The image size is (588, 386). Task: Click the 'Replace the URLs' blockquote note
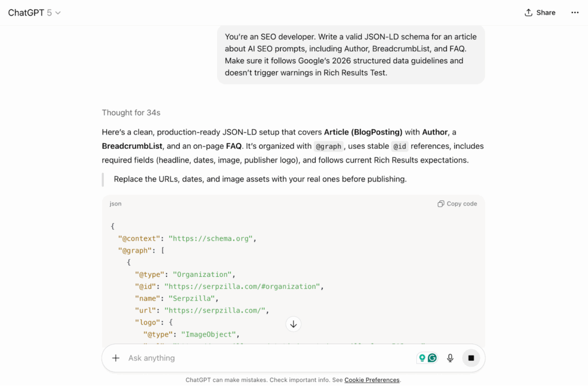(x=260, y=179)
